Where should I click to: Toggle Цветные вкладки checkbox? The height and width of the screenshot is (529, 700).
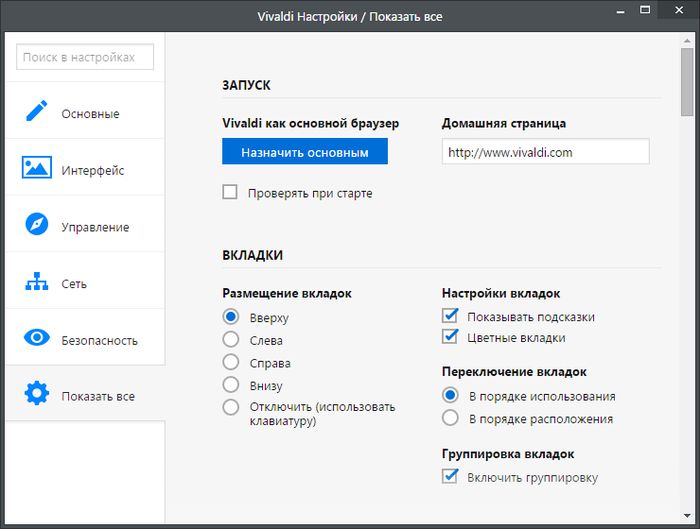click(x=449, y=337)
